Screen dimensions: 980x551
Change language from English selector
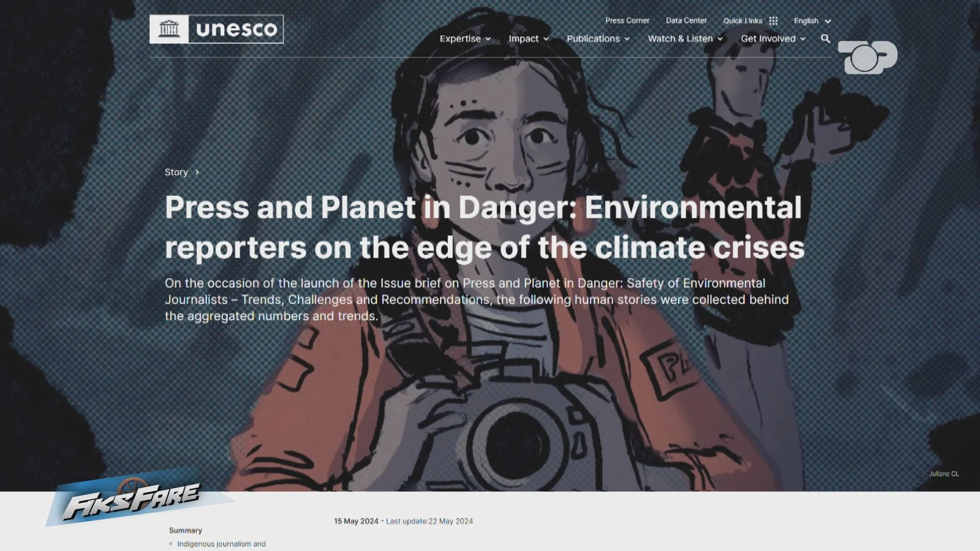pos(812,21)
